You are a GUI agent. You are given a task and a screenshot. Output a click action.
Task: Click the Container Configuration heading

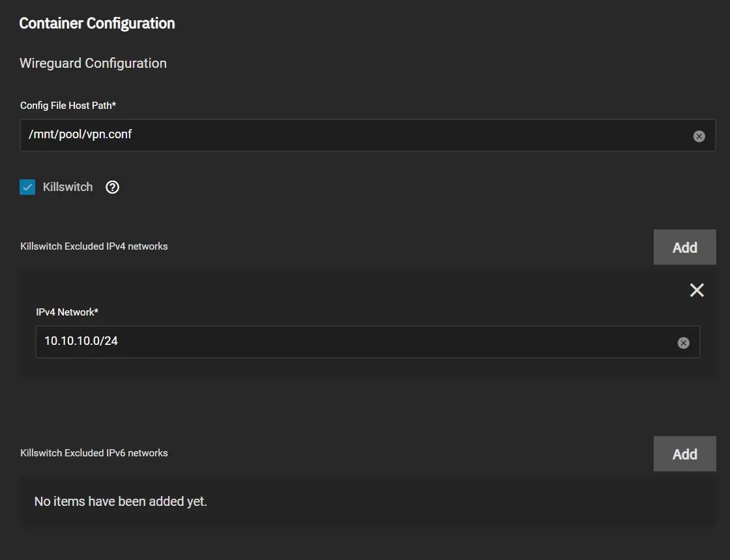[97, 23]
